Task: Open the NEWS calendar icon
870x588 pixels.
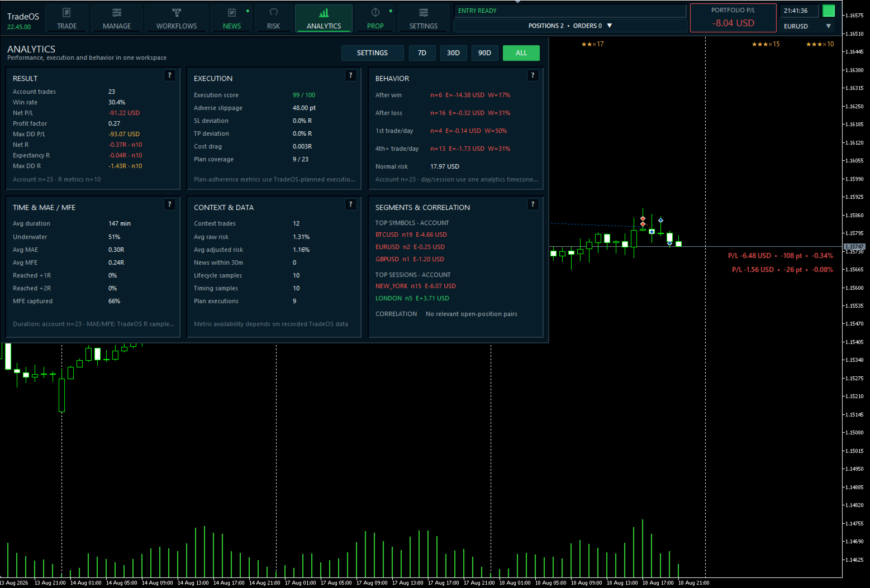Action: 232,12
